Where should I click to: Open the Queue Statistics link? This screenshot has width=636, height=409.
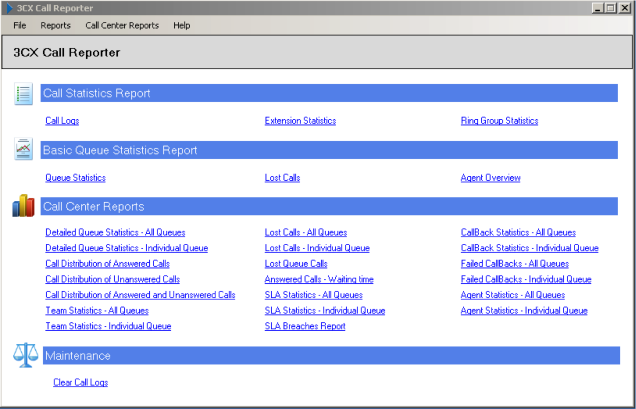[75, 178]
